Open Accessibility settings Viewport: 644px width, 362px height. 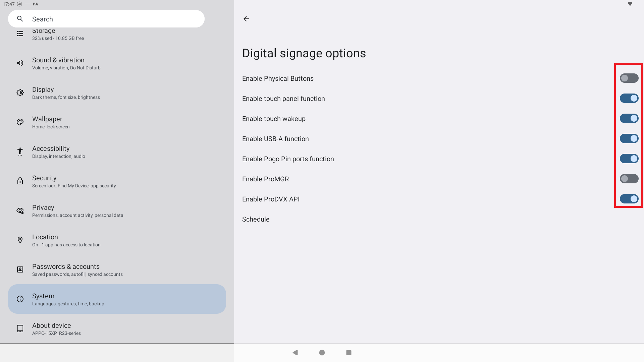click(x=117, y=152)
